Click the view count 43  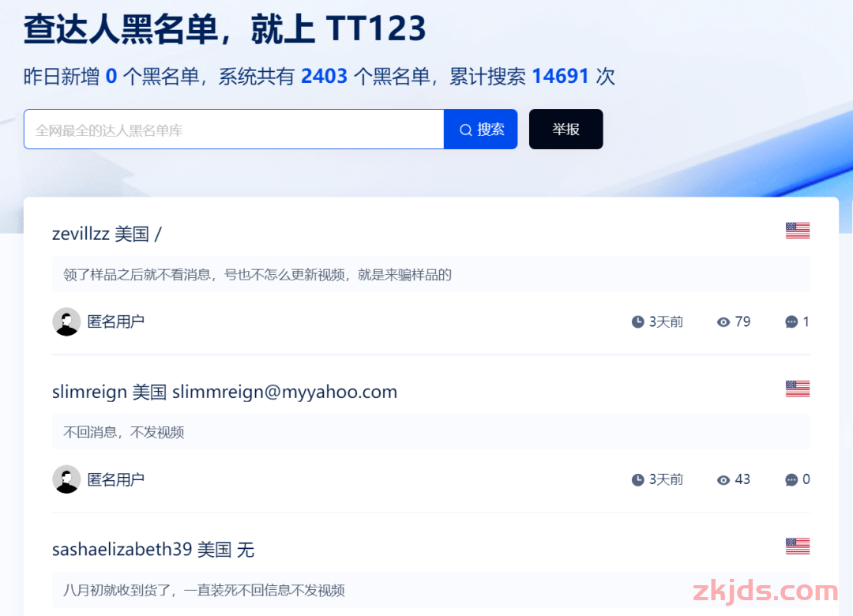coord(742,479)
